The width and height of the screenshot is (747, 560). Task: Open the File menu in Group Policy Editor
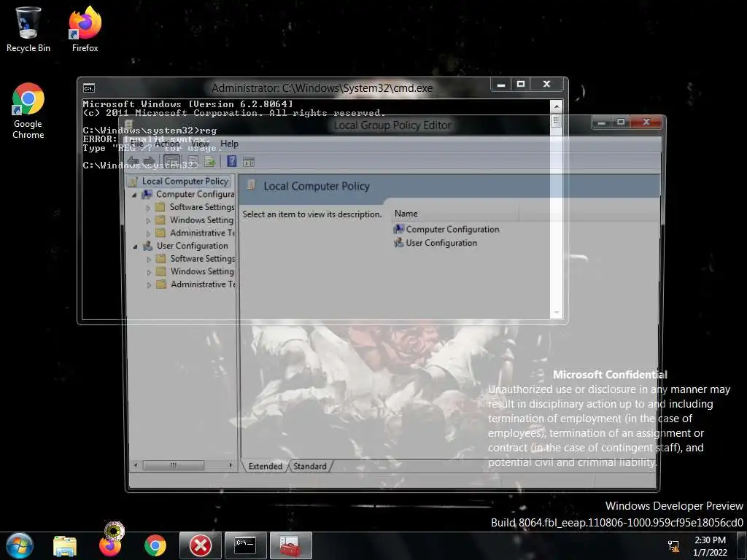point(136,144)
